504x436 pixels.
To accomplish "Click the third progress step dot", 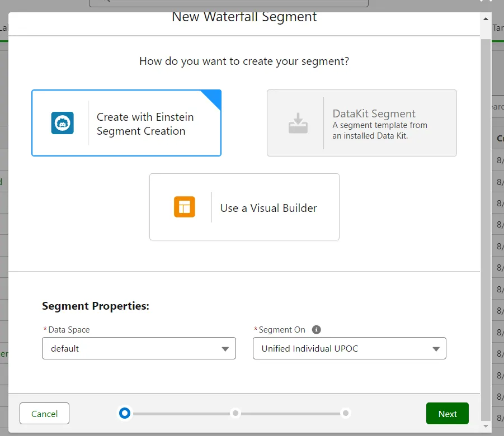I will pos(346,413).
